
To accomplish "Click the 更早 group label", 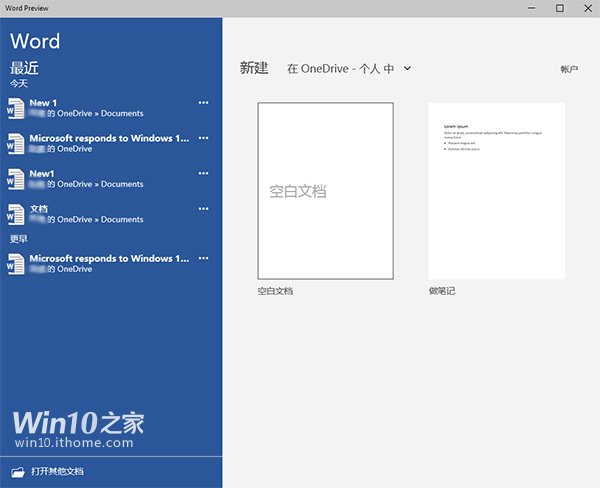I will point(19,239).
